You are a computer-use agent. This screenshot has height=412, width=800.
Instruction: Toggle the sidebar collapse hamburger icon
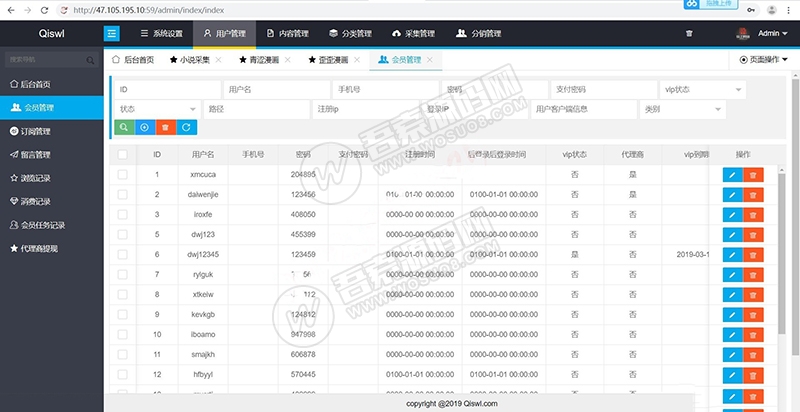click(x=112, y=33)
